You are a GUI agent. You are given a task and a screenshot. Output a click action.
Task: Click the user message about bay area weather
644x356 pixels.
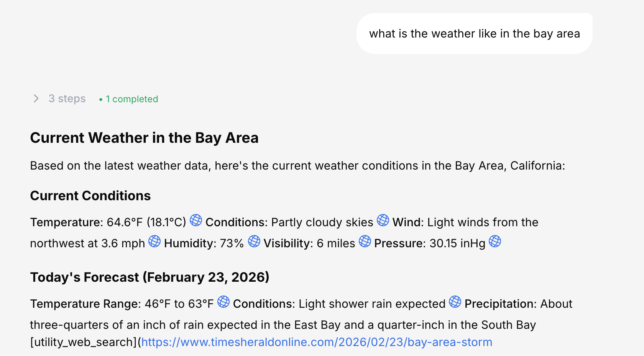coord(474,34)
